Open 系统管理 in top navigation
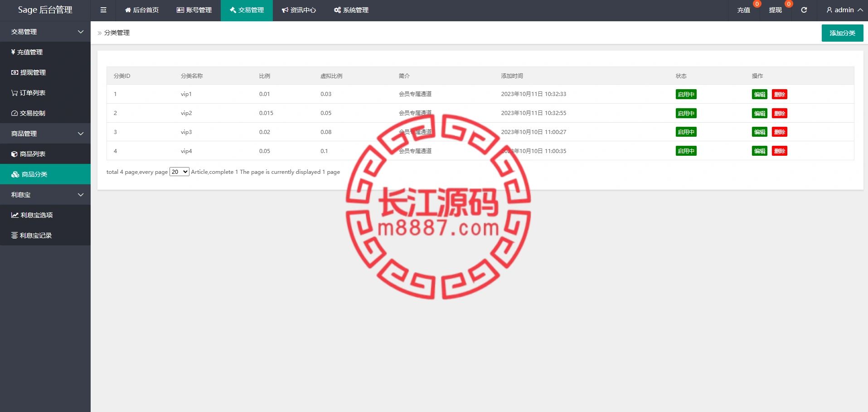 [351, 10]
